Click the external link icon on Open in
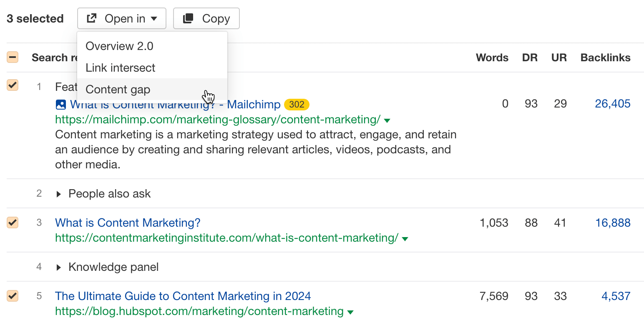The height and width of the screenshot is (325, 644). (x=91, y=18)
